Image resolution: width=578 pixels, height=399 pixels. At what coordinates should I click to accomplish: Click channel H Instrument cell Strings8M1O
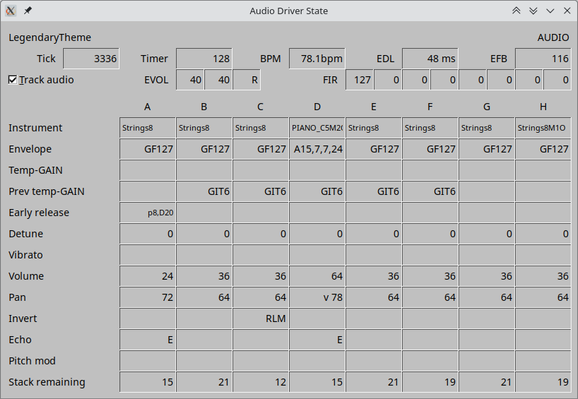(x=543, y=128)
